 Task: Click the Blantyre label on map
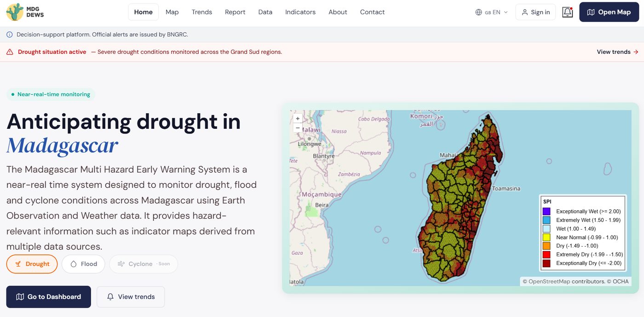(324, 156)
